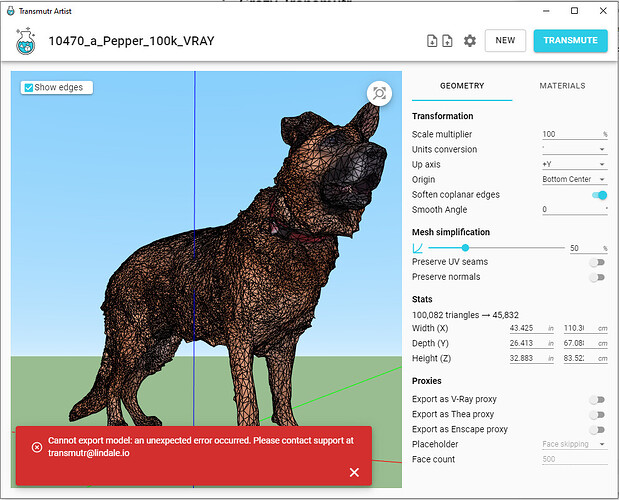Click the mesh simplification curve icon

click(x=417, y=248)
